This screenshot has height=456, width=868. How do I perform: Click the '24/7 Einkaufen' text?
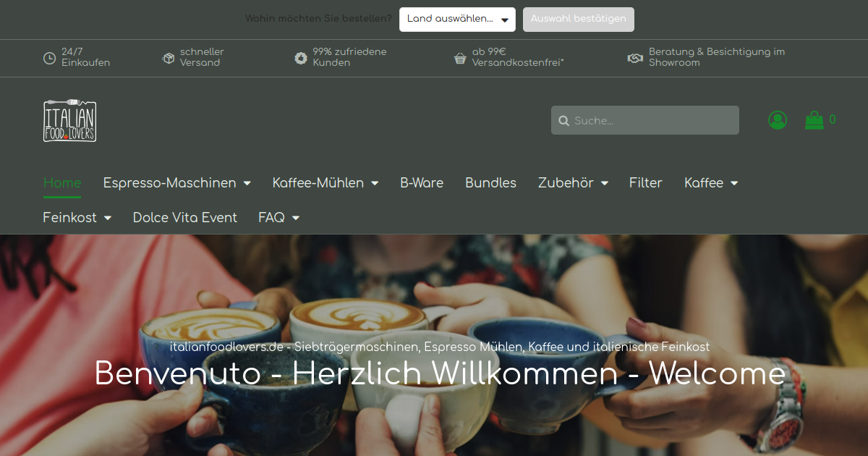(x=85, y=57)
